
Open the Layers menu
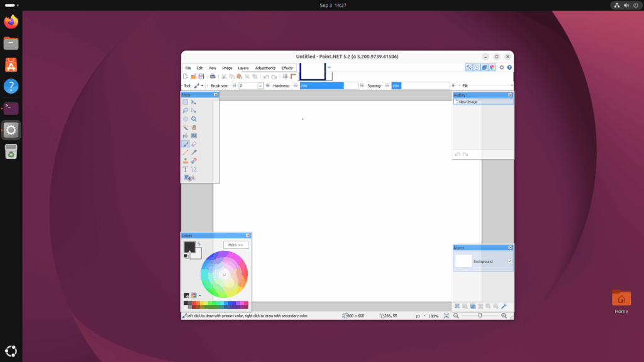point(243,68)
